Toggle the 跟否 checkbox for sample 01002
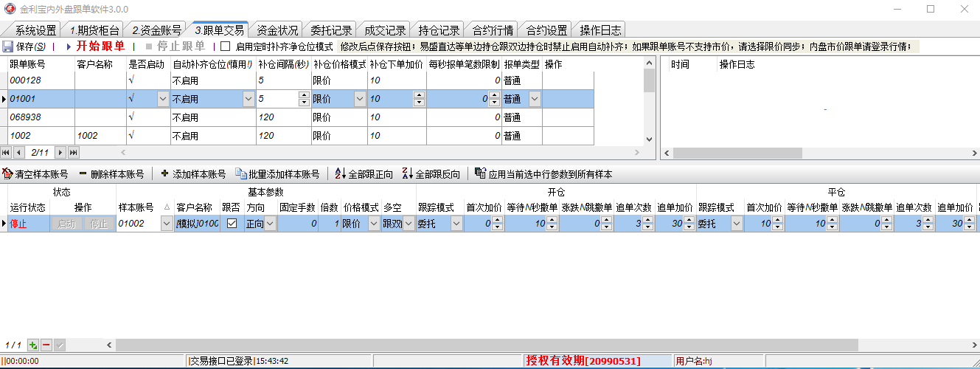The width and height of the screenshot is (980, 369). coord(232,224)
